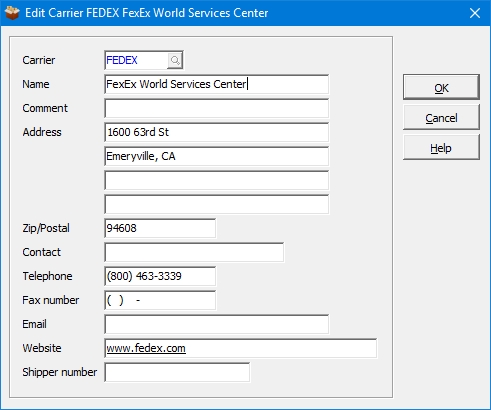The image size is (491, 410).
Task: Click into the empty Comment field
Action: point(217,108)
